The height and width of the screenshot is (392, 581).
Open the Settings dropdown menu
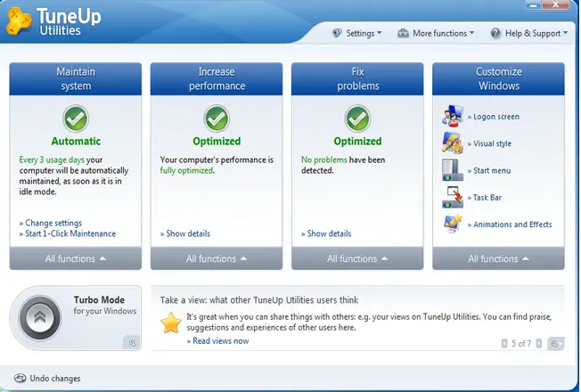pyautogui.click(x=358, y=33)
